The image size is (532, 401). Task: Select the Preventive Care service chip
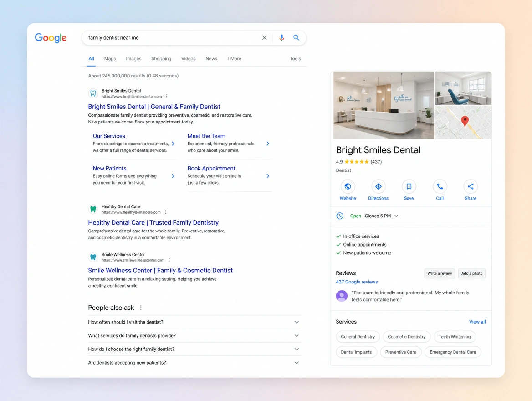[x=401, y=352]
